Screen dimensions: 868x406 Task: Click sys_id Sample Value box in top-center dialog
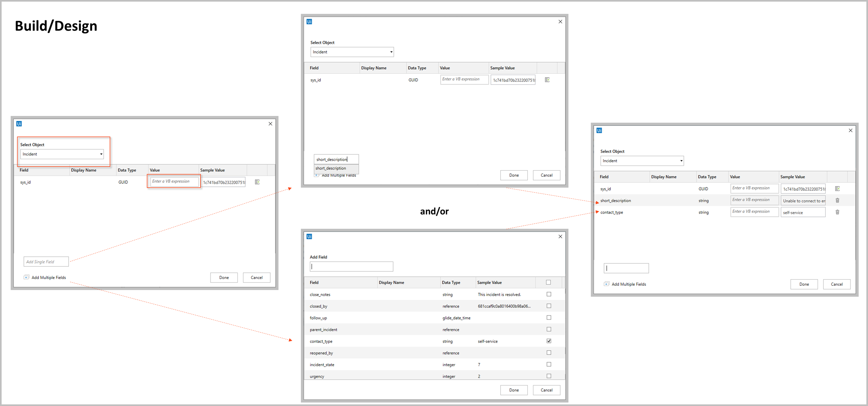(513, 80)
